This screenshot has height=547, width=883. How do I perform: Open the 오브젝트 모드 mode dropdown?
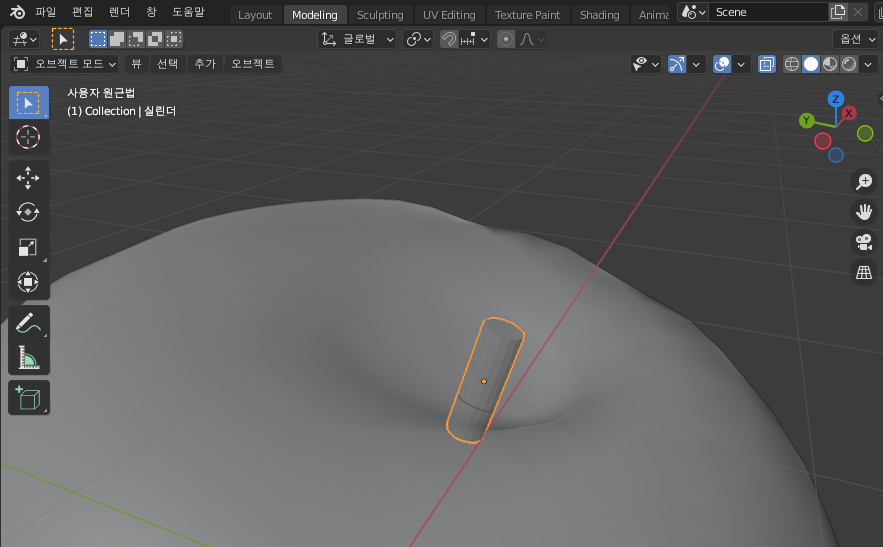click(x=64, y=64)
